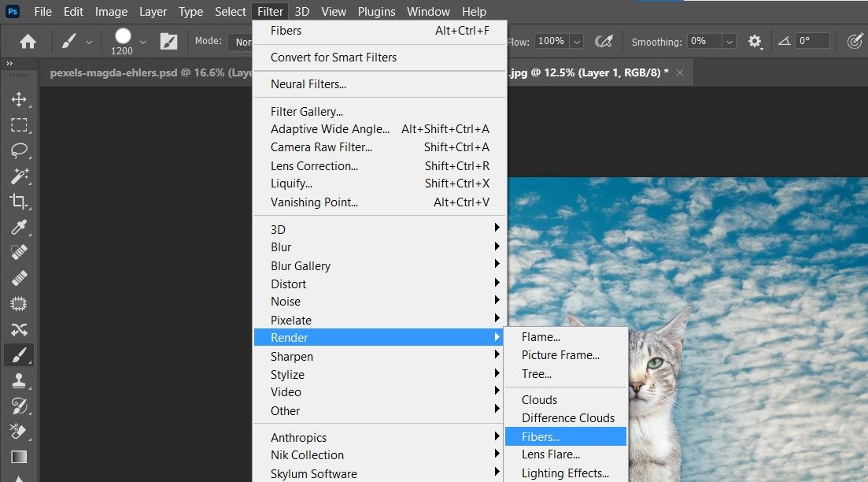Expand the collapsed toolbar double arrows
Screen dimensions: 868x482
[x=9, y=64]
